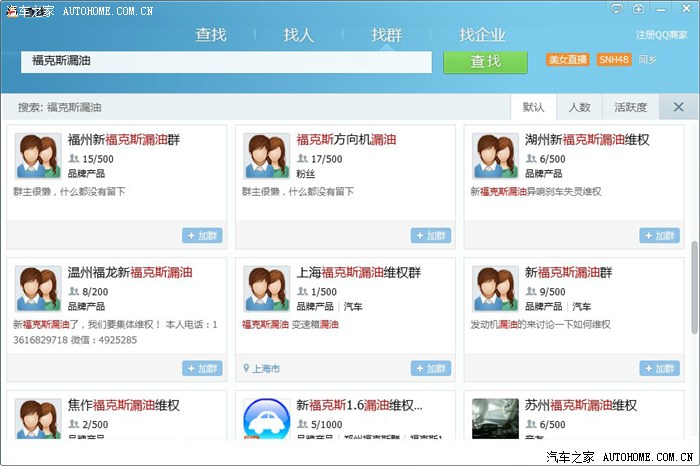Click the 美女直播 hot tag

pos(567,60)
